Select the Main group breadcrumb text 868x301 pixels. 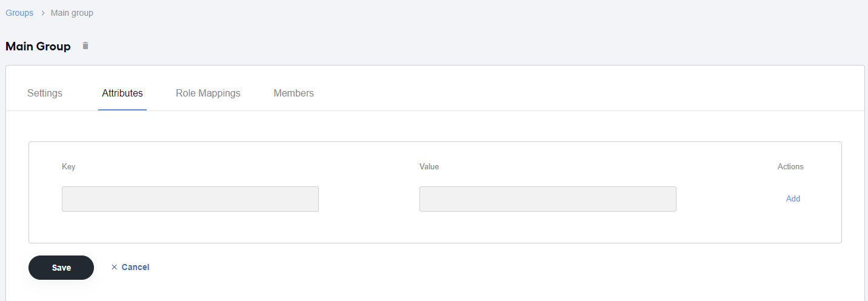[x=72, y=13]
